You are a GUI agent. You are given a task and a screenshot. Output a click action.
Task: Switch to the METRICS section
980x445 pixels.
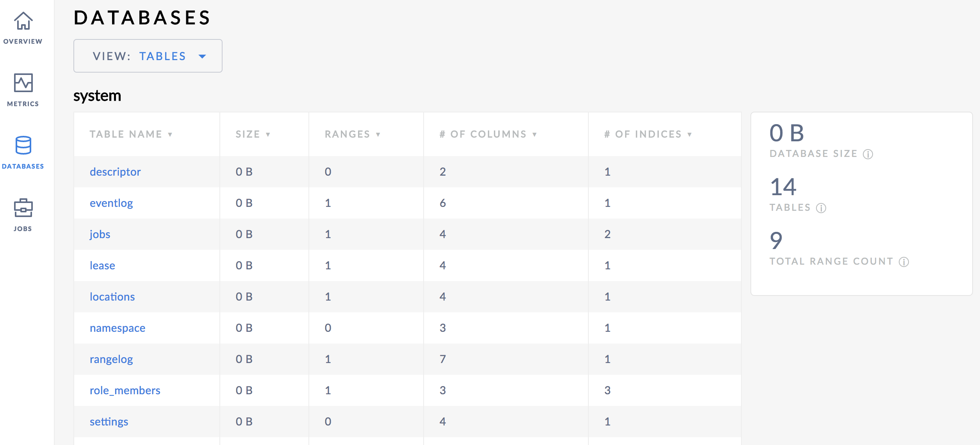coord(22,91)
